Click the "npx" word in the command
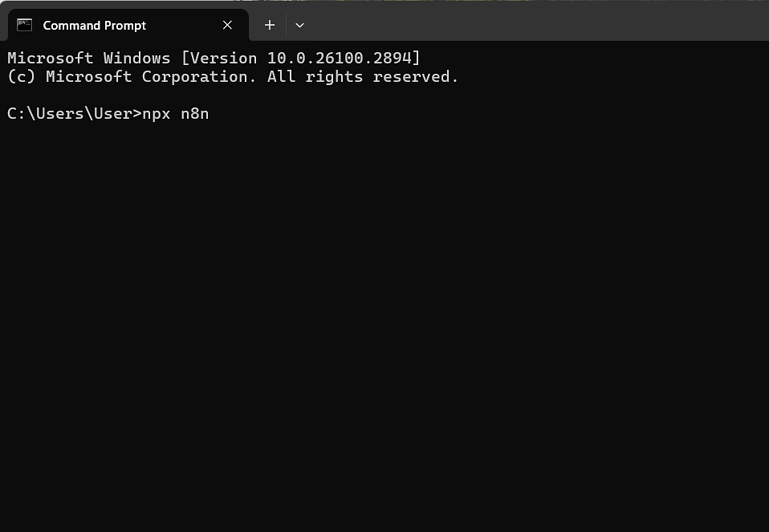Screen dimensions: 769x532 (x=157, y=113)
